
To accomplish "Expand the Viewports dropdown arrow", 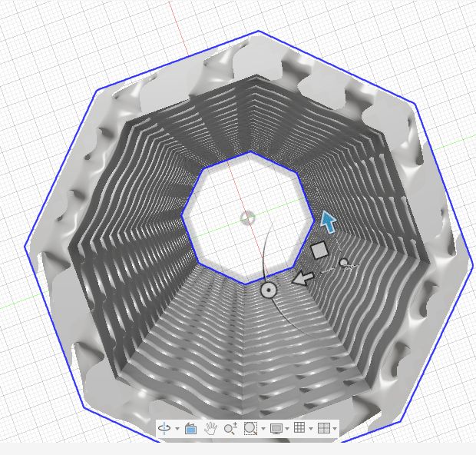I will point(335,429).
